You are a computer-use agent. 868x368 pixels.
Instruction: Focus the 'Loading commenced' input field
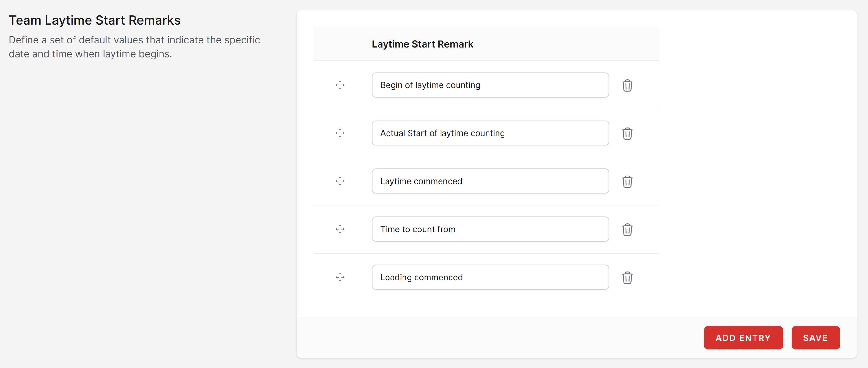tap(490, 277)
